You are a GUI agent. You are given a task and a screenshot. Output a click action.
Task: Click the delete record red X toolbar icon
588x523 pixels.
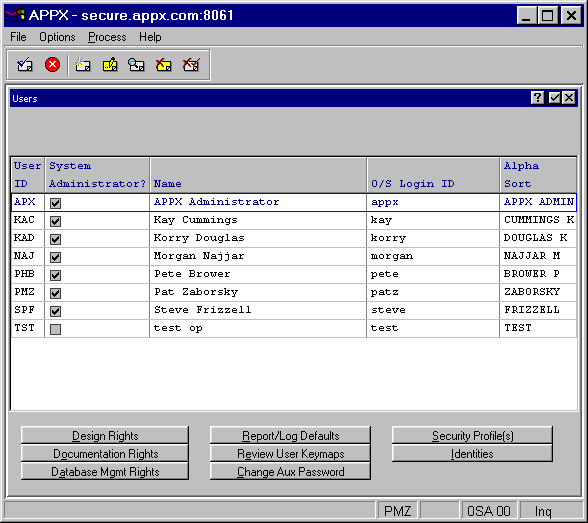[x=164, y=64]
